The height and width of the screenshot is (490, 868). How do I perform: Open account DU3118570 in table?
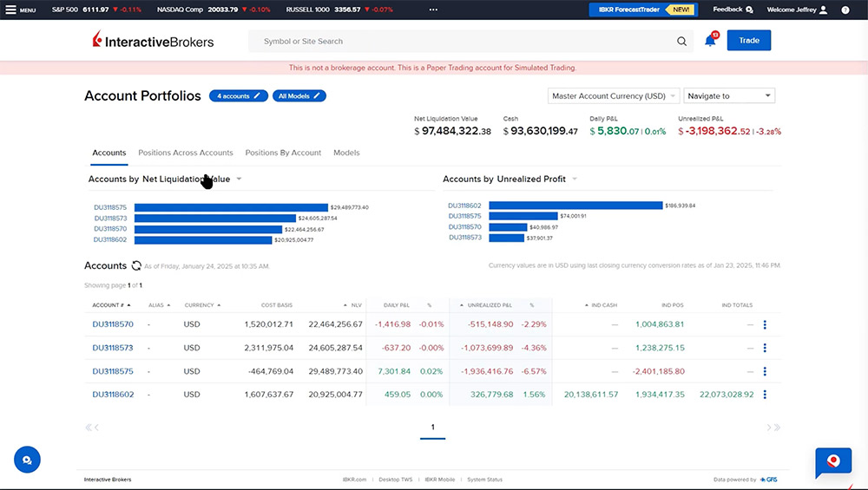(x=113, y=324)
